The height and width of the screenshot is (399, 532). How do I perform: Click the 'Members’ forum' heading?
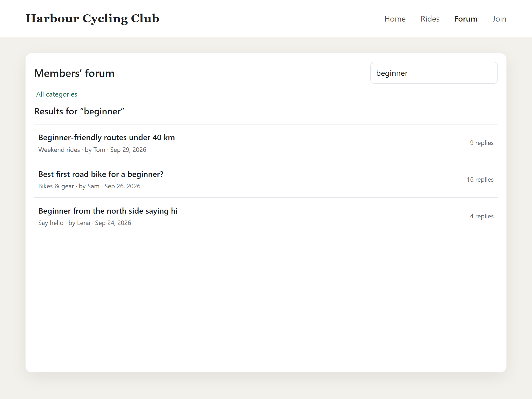[x=74, y=73]
